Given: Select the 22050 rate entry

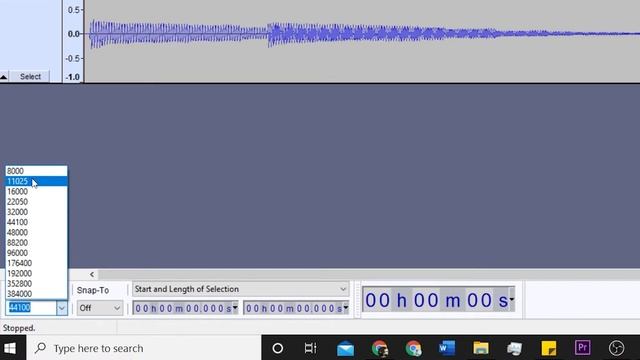Looking at the screenshot, I should click(x=36, y=202).
